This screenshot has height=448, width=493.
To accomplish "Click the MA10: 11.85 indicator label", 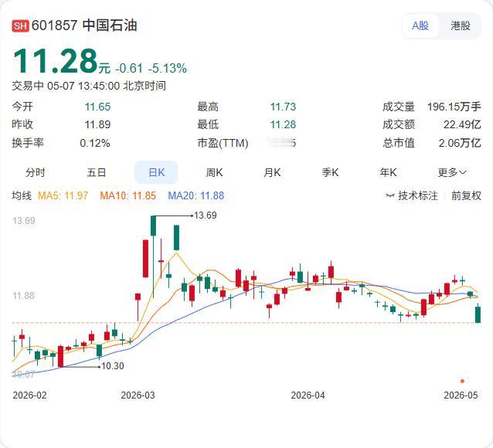I will pyautogui.click(x=128, y=195).
